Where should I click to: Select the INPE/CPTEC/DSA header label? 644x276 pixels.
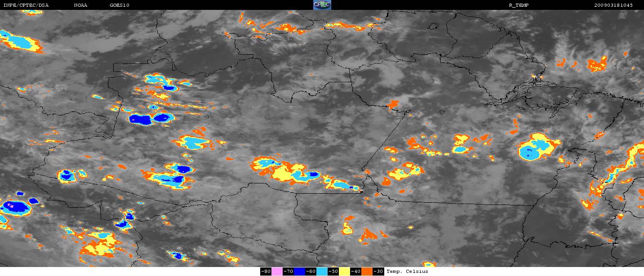[26, 5]
